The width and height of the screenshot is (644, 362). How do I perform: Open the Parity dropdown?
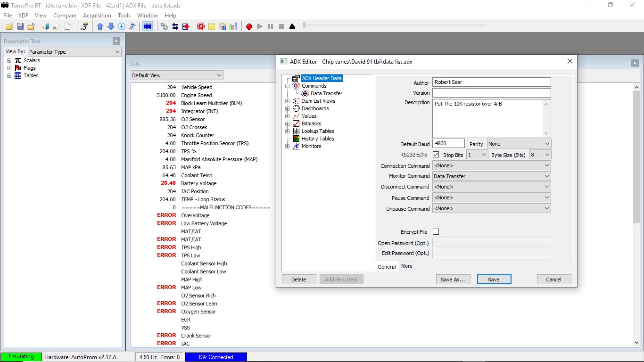[x=519, y=144]
